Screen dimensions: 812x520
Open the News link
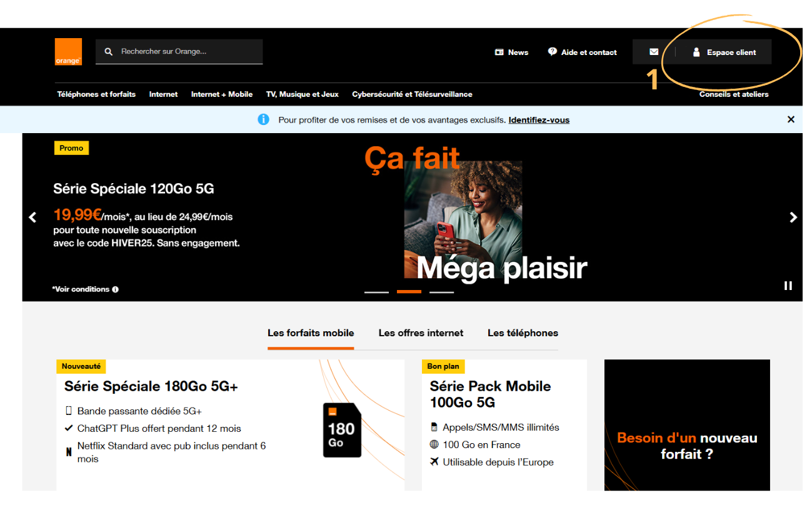tap(511, 52)
